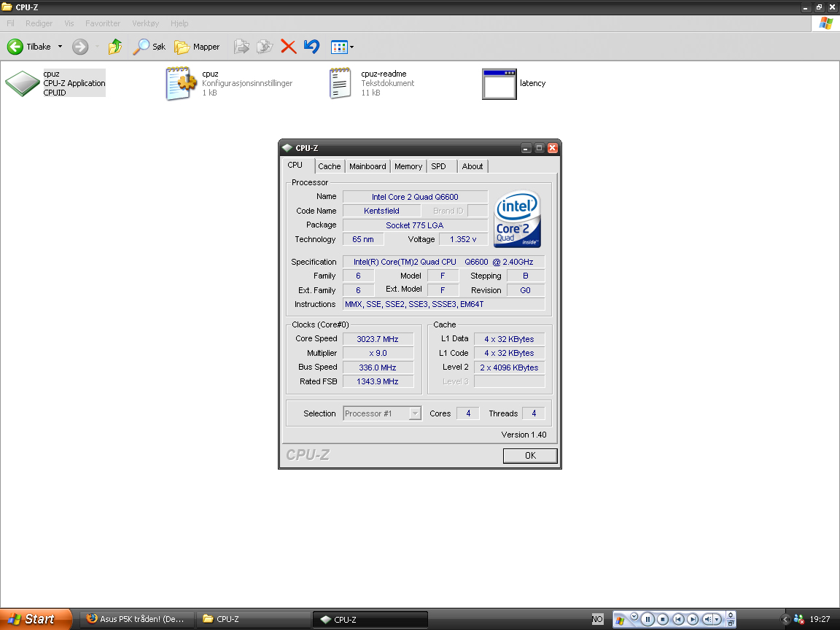Click the 65 nm technology field
The height and width of the screenshot is (630, 840).
point(363,239)
